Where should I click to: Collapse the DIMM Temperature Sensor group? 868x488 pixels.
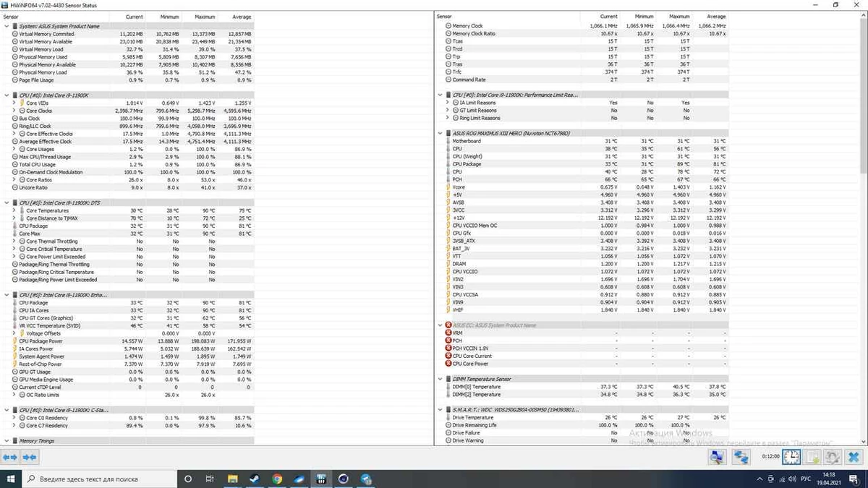pos(441,379)
